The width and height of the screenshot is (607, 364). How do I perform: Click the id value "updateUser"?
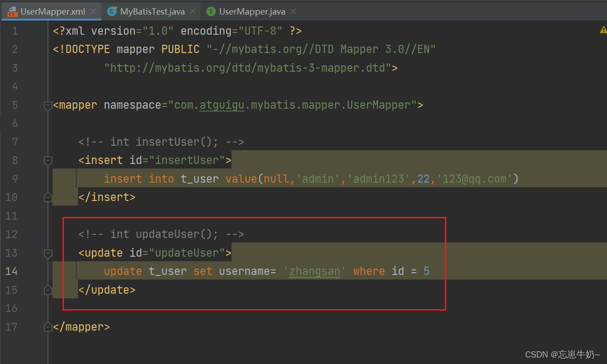tap(187, 253)
